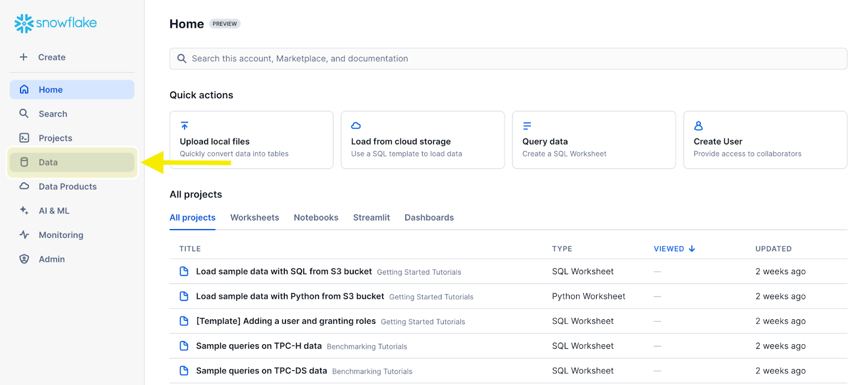Sort by the VIEWED column header

669,249
